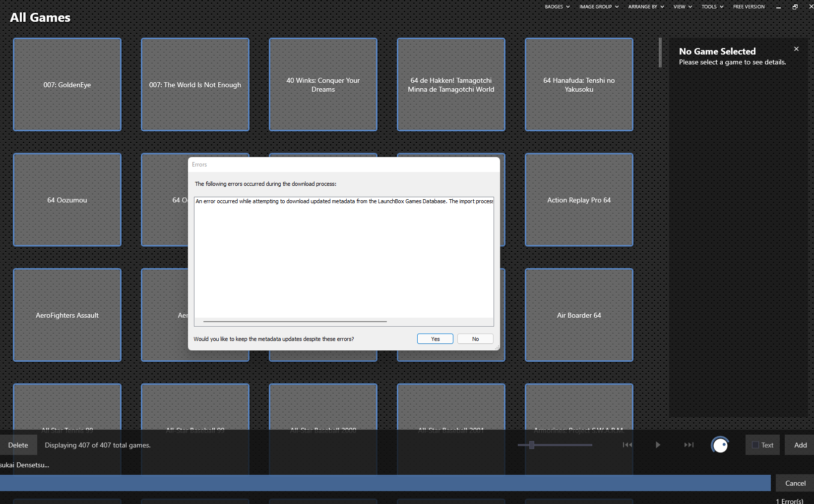Click the games list vertical scrollbar
The image size is (814, 504).
point(660,53)
